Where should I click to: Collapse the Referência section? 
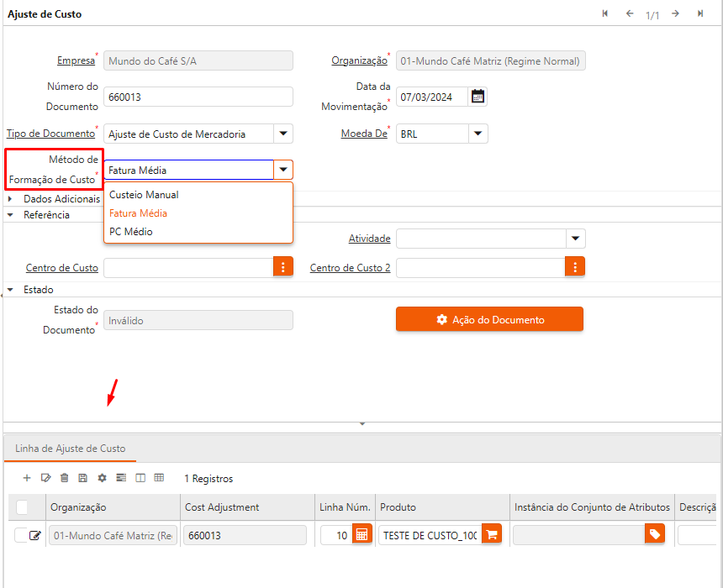coord(10,215)
